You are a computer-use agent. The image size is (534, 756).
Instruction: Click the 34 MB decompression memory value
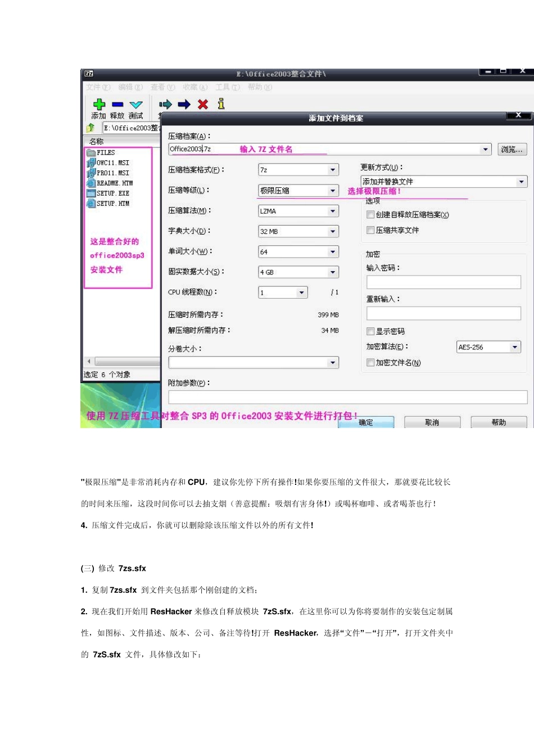click(330, 331)
